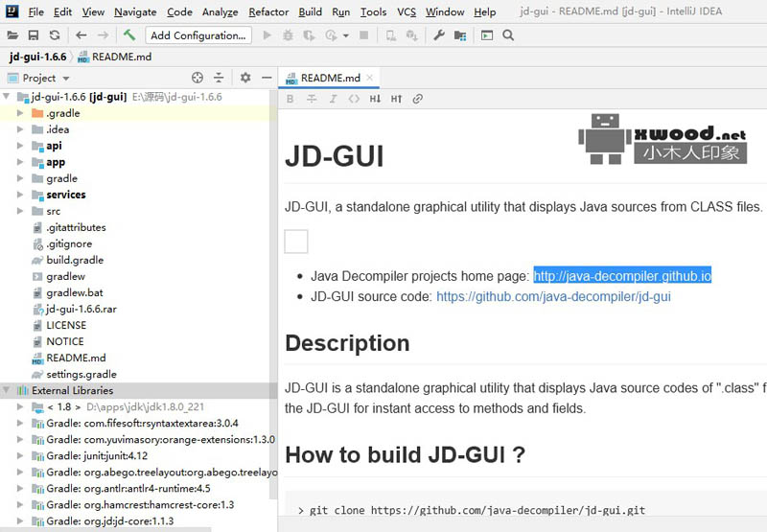Open the VCS menu
The height and width of the screenshot is (532, 767).
click(407, 12)
